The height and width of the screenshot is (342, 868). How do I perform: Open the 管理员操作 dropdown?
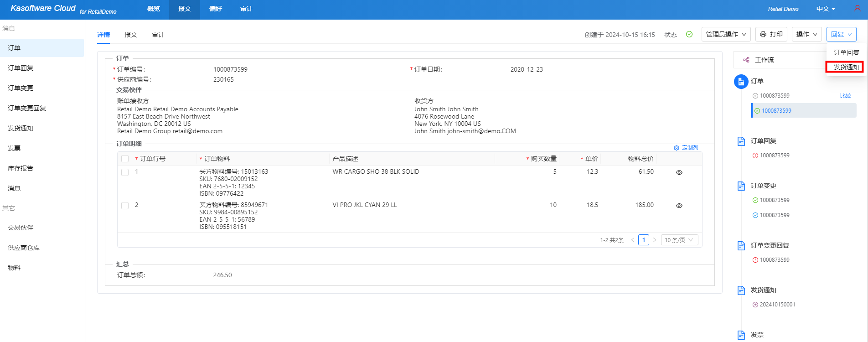click(726, 34)
